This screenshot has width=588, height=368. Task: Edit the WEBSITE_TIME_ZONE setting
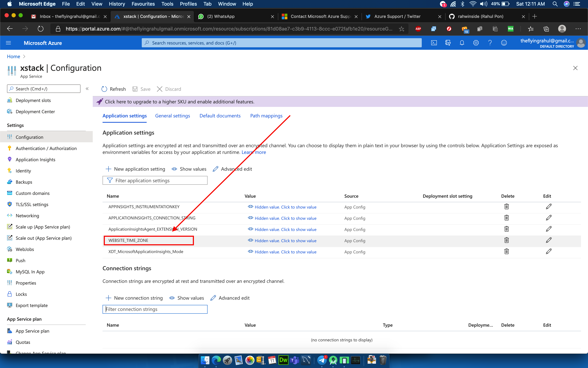point(549,240)
